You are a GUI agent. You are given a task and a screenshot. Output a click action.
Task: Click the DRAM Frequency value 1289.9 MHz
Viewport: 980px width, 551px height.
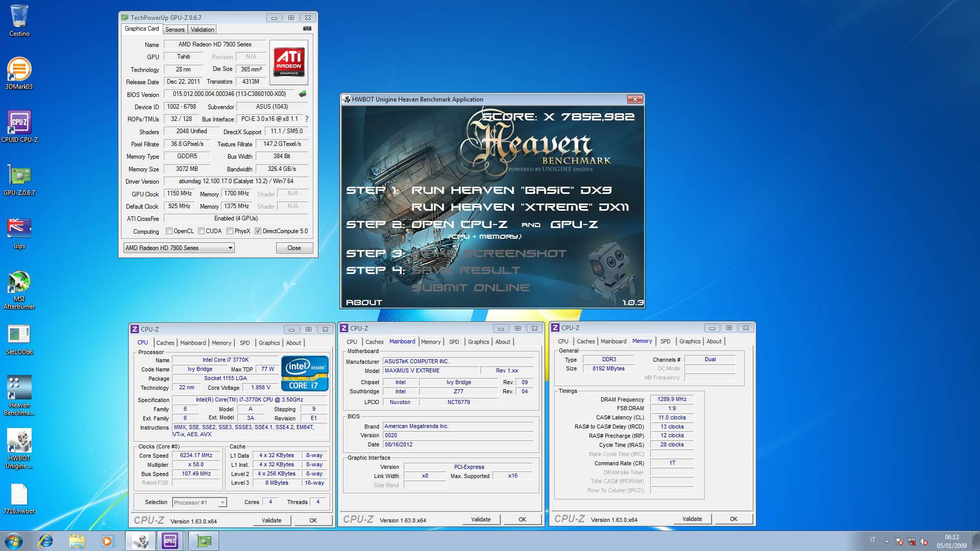click(672, 399)
